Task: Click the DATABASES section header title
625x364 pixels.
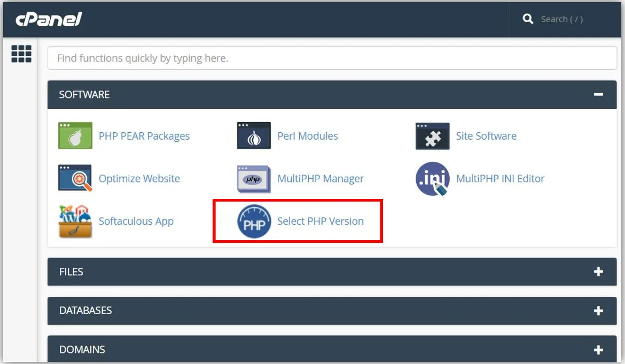Action: pos(85,311)
